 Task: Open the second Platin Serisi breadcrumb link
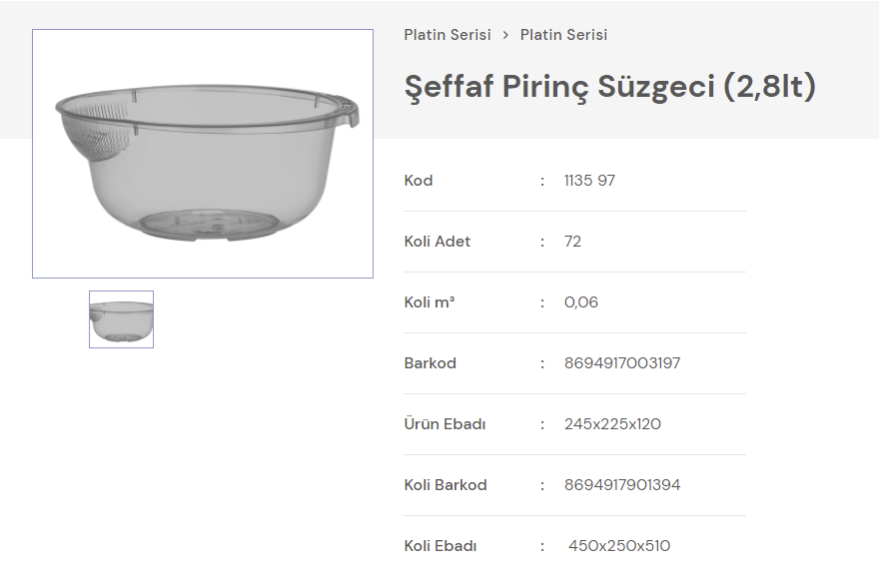563,35
